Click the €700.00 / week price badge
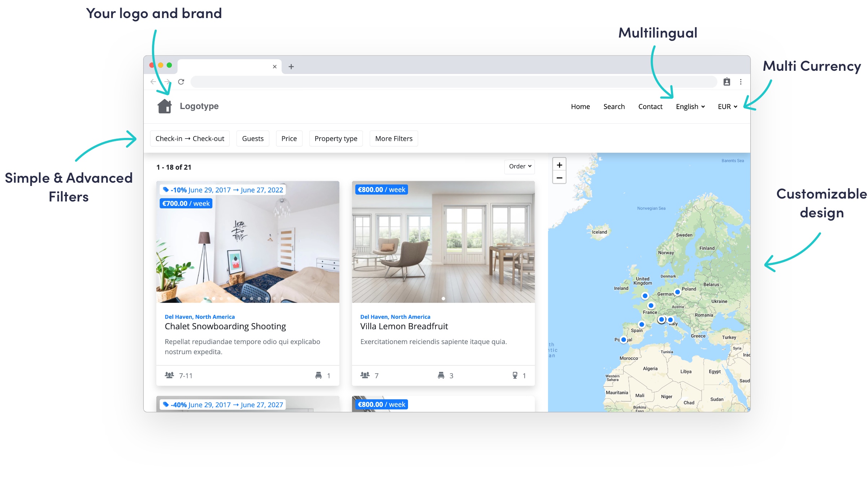868x478 pixels. pyautogui.click(x=186, y=204)
